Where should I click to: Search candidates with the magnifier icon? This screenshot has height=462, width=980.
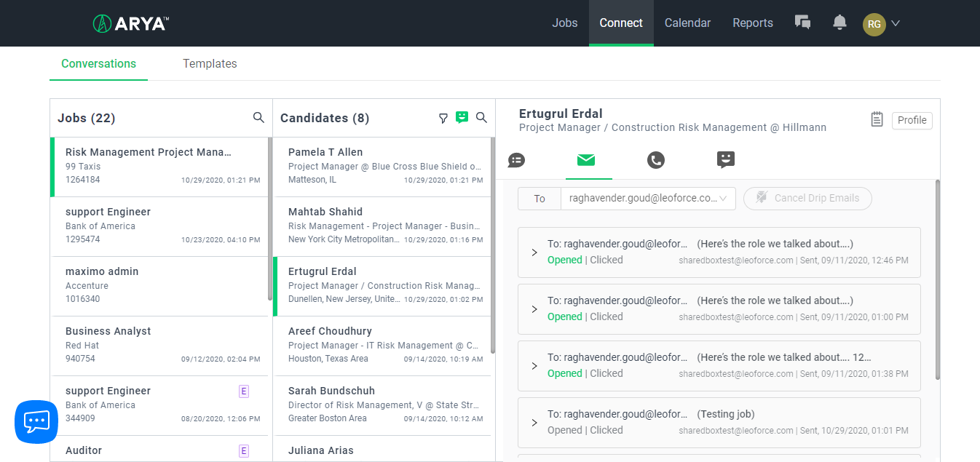481,117
